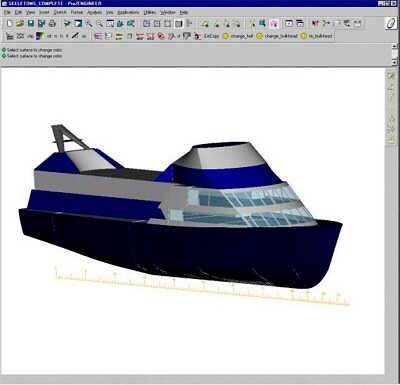
Task: Open the File menu
Action: (7, 12)
